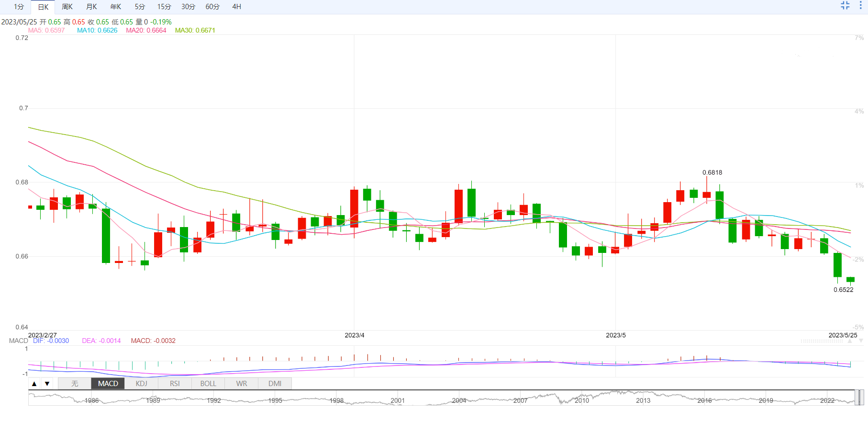Screen dimensions: 868x422
Task: Show the RSI indicator
Action: click(175, 384)
